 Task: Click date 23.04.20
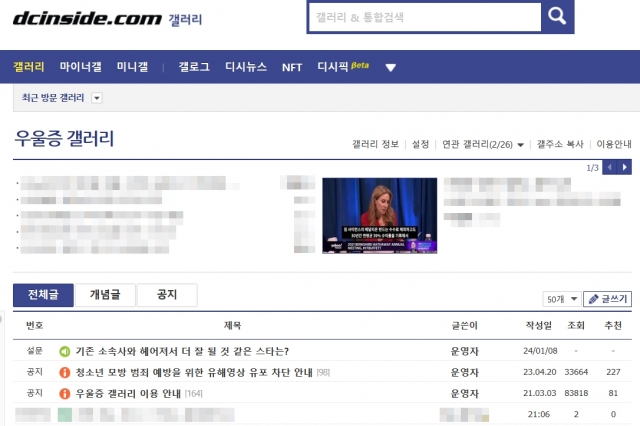[540, 372]
